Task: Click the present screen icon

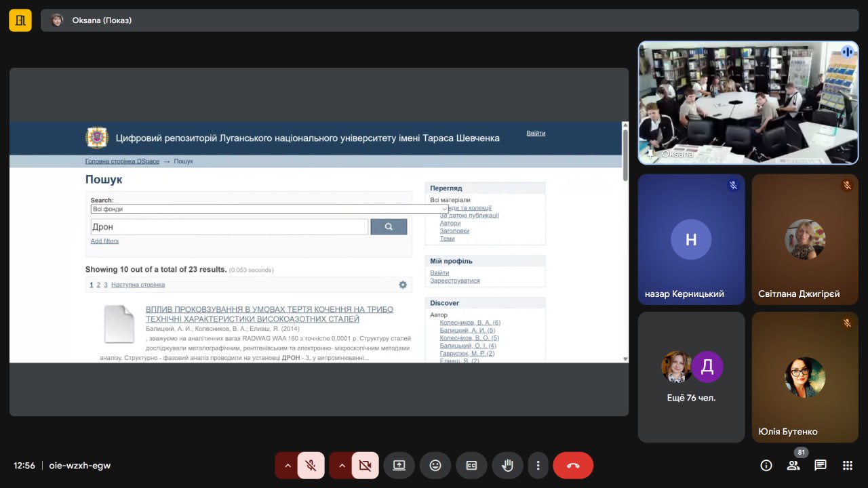Action: click(399, 466)
